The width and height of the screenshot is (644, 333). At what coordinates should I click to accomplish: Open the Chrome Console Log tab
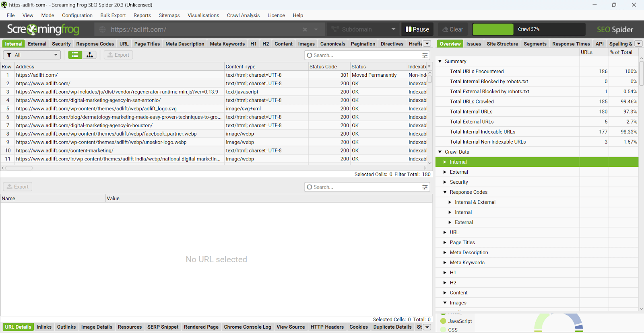tap(248, 327)
